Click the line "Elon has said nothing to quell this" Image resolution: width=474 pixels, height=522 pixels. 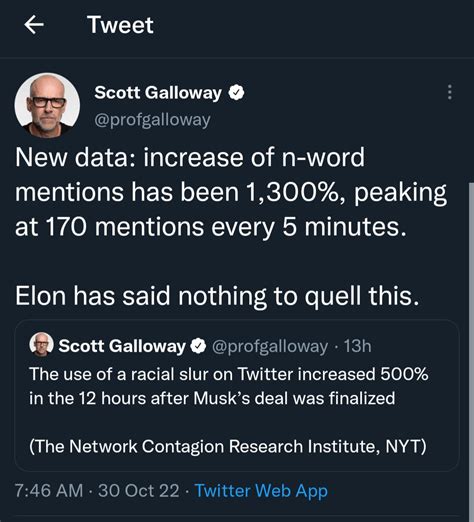pyautogui.click(x=217, y=296)
